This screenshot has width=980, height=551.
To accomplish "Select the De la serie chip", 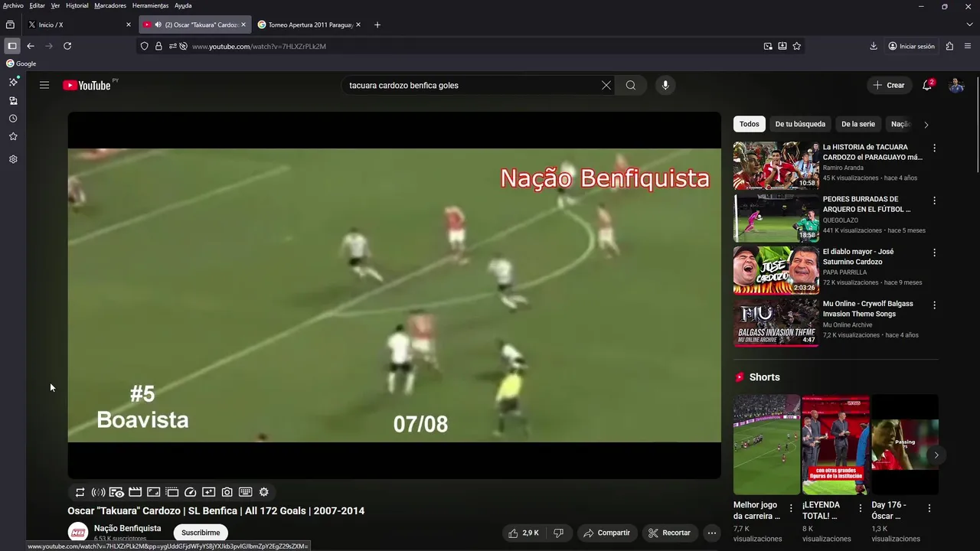I will [858, 124].
